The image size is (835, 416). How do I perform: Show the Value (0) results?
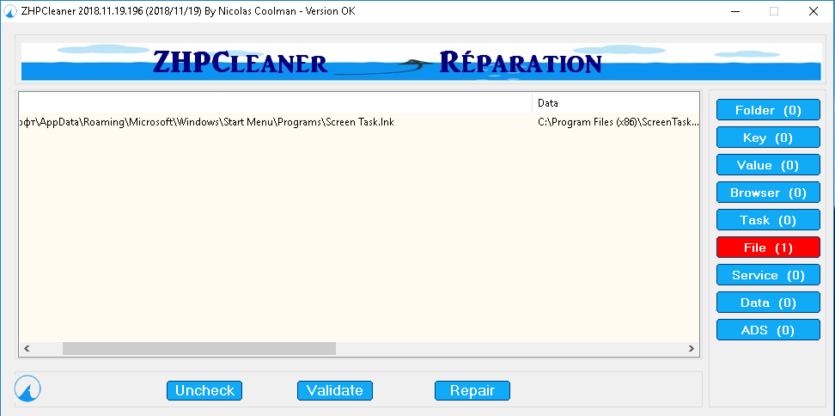coord(768,165)
